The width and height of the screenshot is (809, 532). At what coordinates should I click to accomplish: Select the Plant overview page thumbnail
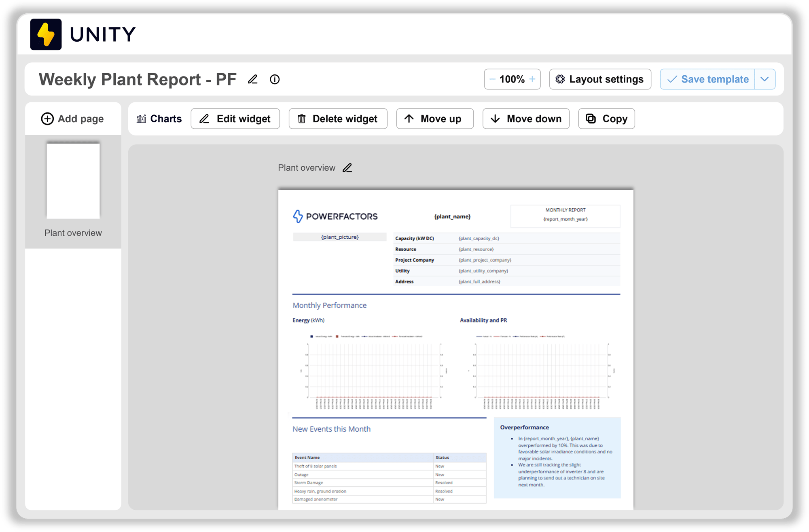coord(73,181)
